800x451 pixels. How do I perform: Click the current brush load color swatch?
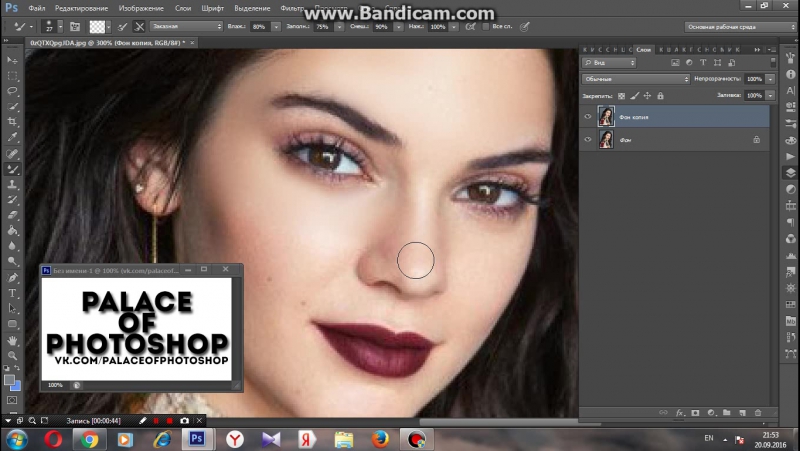click(97, 27)
